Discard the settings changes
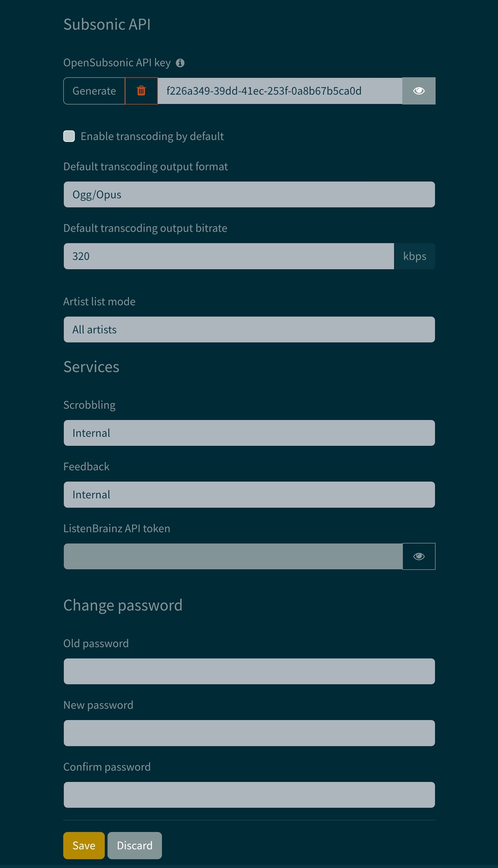This screenshot has width=498, height=868. pos(135,845)
